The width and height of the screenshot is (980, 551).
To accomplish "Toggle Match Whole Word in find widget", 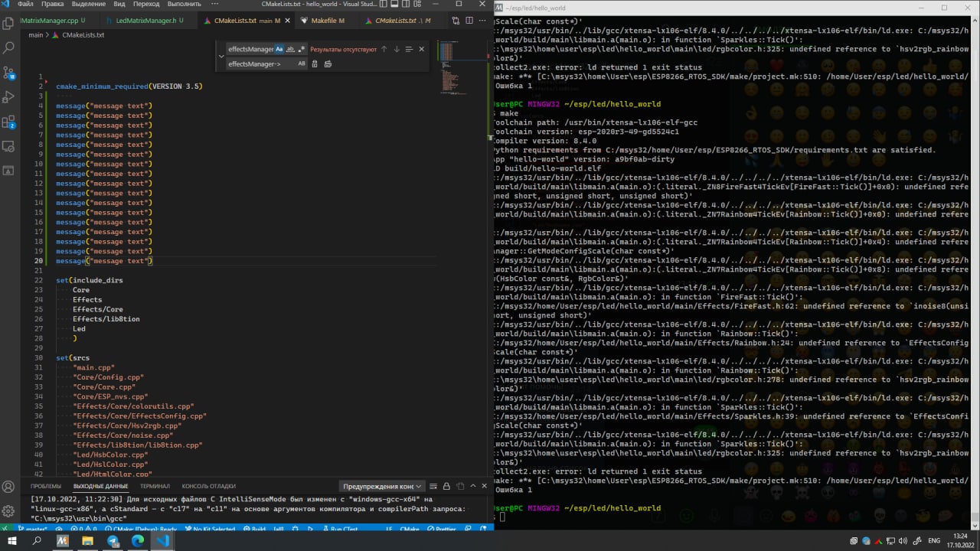I will (x=290, y=49).
